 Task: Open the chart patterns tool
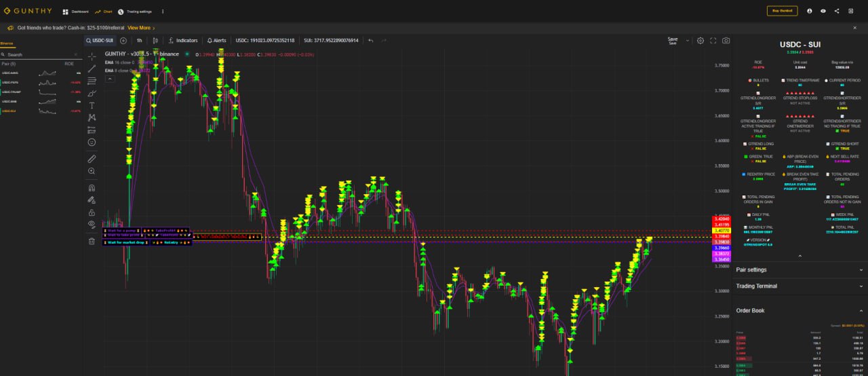tap(92, 117)
